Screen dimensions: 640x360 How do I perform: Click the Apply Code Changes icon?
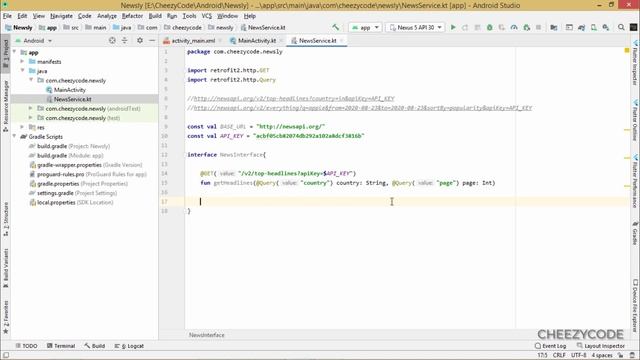[477, 27]
